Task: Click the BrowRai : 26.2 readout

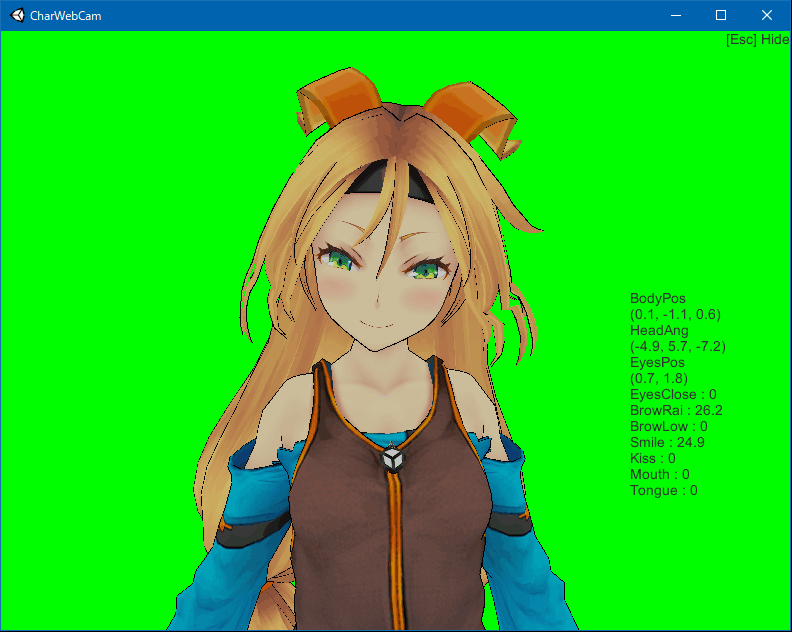Action: pos(676,410)
